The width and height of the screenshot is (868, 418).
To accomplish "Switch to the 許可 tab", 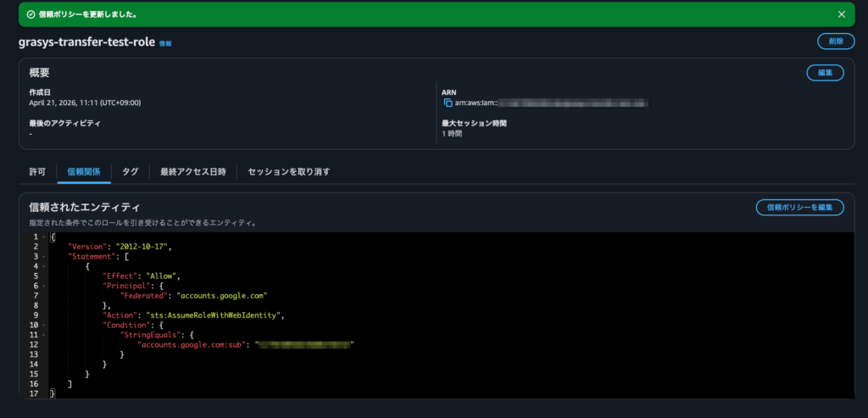I will pyautogui.click(x=37, y=171).
